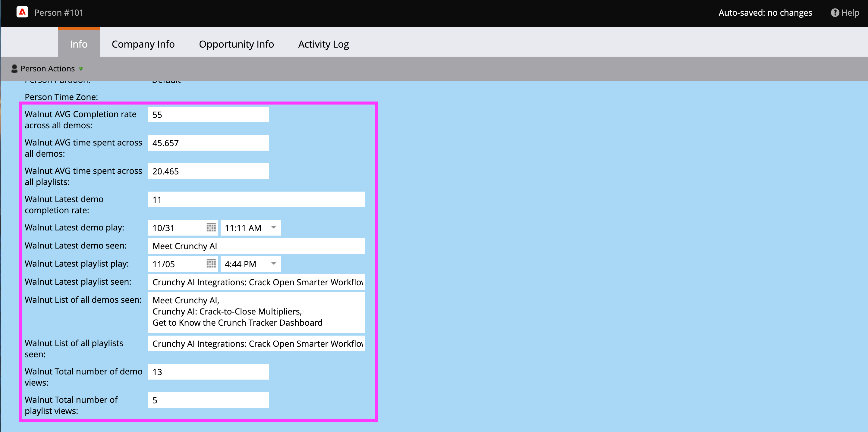Open the 4:44 PM time dropdown

(274, 264)
